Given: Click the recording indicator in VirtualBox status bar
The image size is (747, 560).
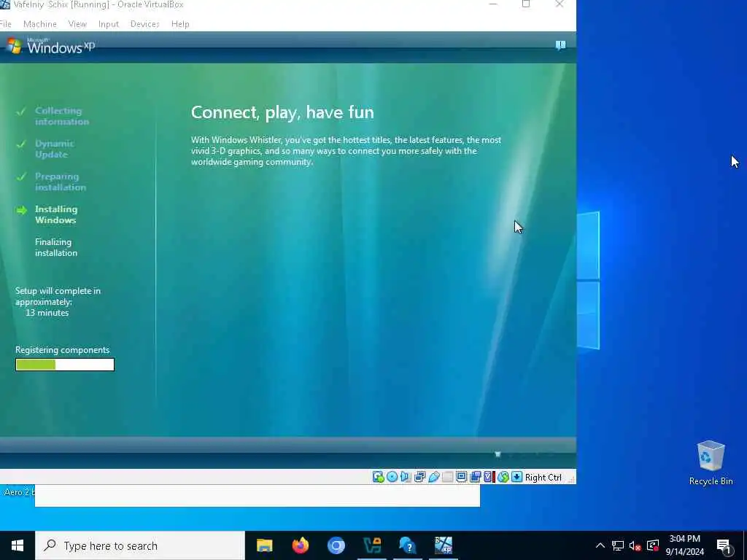Looking at the screenshot, I should (x=476, y=477).
